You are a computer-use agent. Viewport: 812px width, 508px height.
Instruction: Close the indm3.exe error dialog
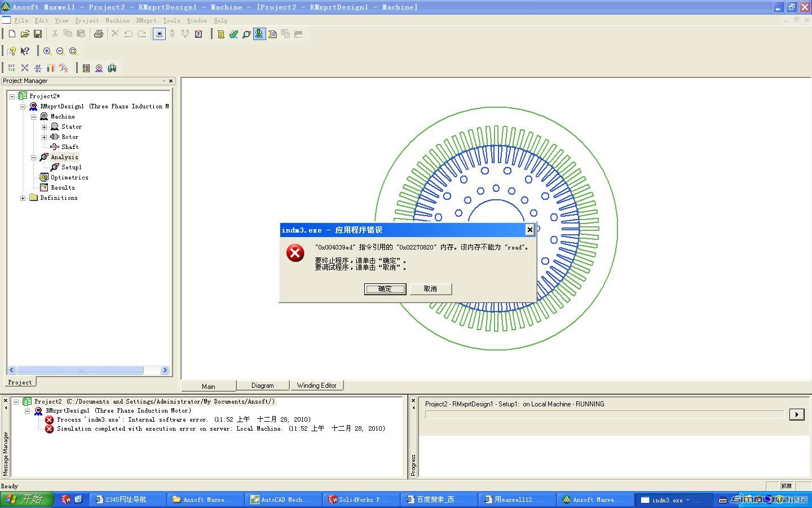[x=529, y=230]
